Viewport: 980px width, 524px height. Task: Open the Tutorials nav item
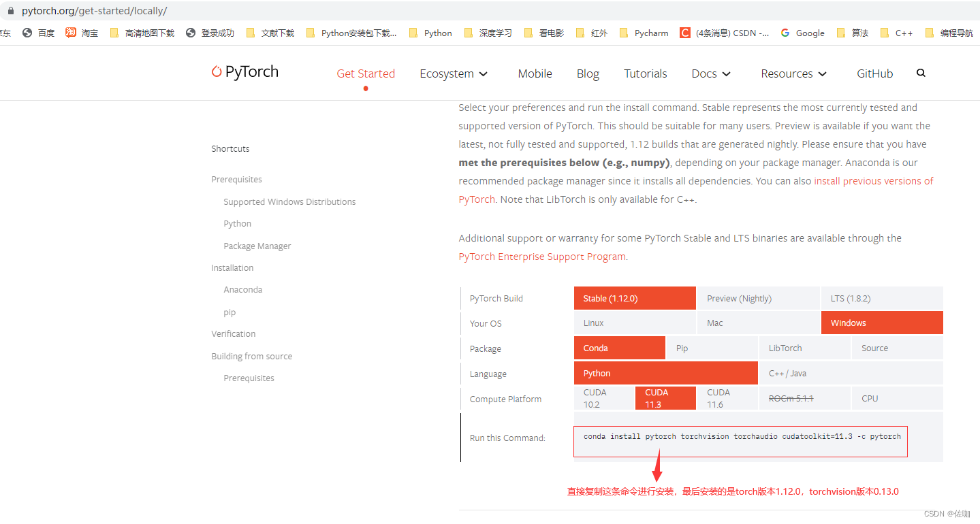point(646,73)
